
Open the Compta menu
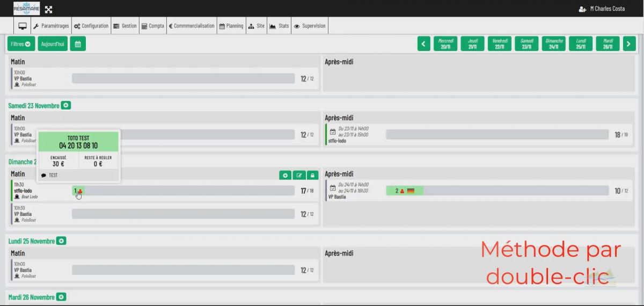click(153, 26)
